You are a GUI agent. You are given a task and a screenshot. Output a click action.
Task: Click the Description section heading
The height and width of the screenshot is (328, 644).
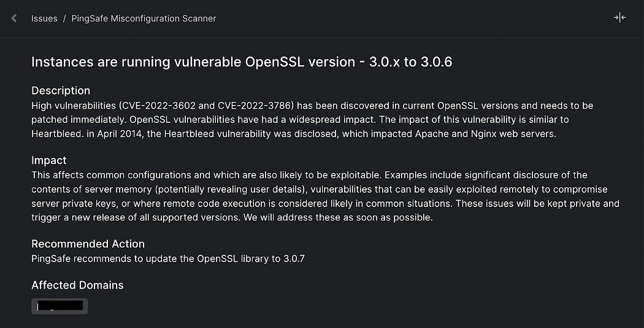[61, 91]
